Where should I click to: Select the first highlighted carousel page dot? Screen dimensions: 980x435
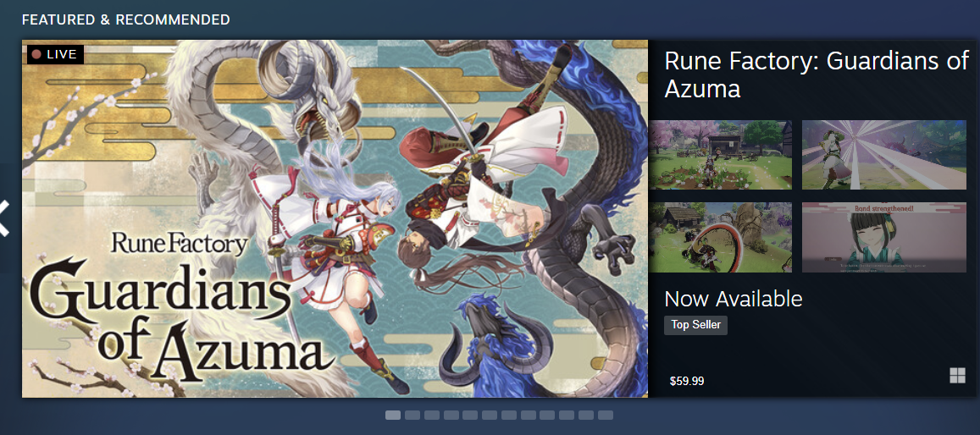[393, 415]
